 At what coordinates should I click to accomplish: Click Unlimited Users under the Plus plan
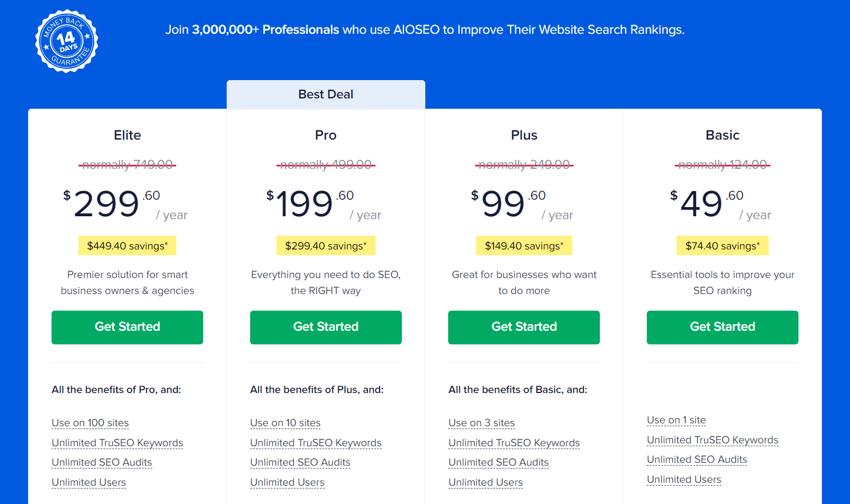pos(485,482)
